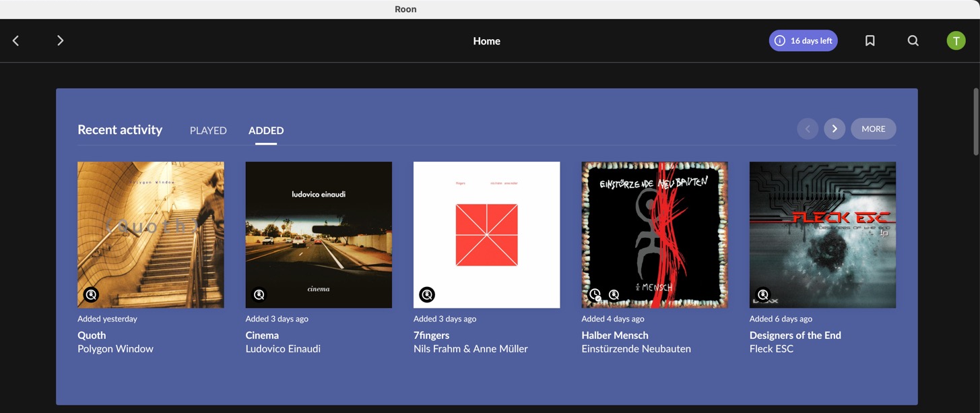Open the 7fingers album cover
The width and height of the screenshot is (980, 413).
pyautogui.click(x=487, y=234)
